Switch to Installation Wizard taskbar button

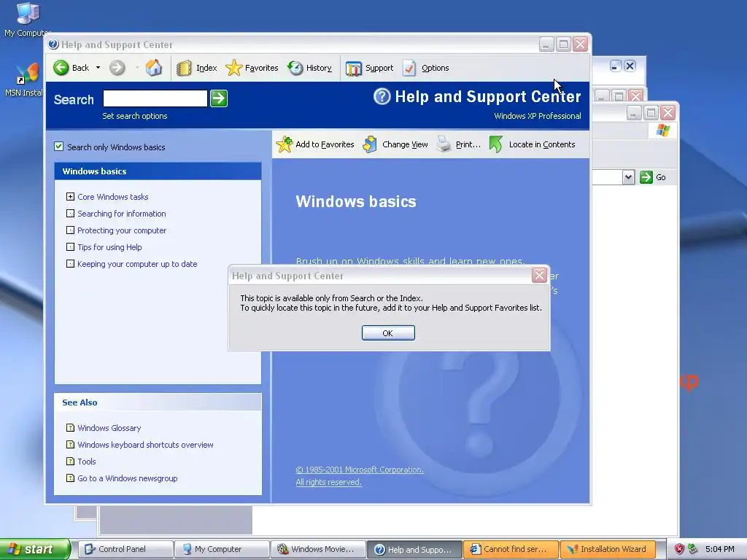pos(608,549)
